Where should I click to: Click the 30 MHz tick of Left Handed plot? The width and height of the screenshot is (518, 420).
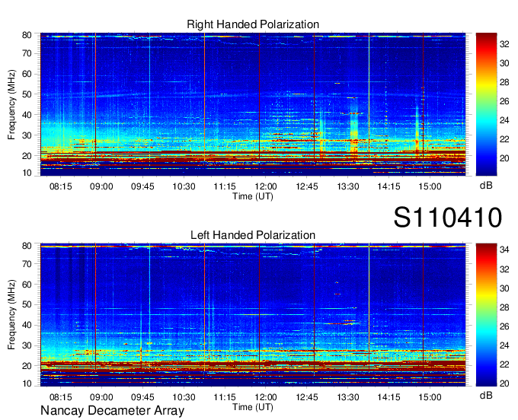[27, 345]
